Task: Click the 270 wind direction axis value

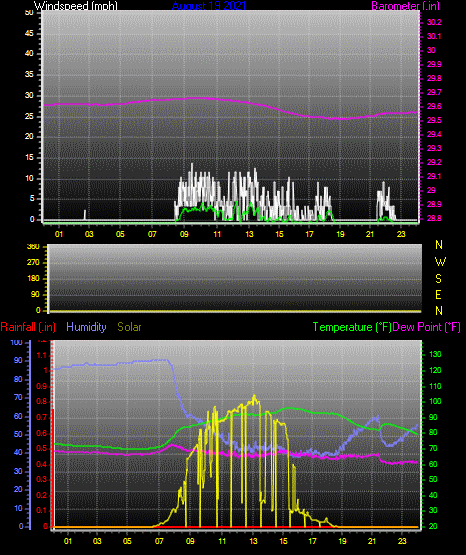Action: [33, 263]
